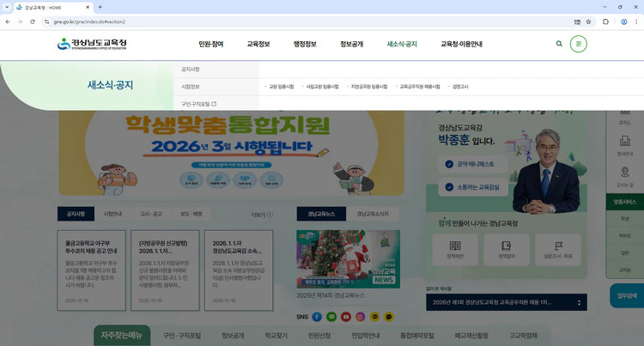Click the search magnifier icon in header
This screenshot has height=346, width=644.
point(559,44)
